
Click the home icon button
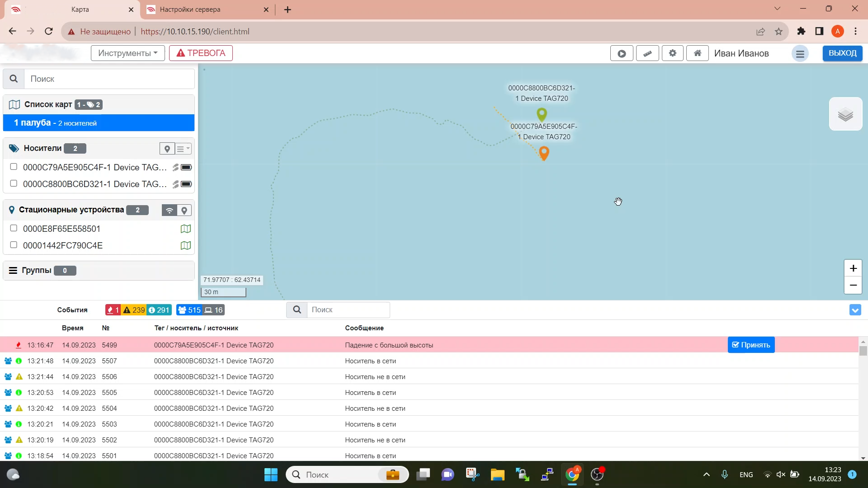(x=698, y=53)
